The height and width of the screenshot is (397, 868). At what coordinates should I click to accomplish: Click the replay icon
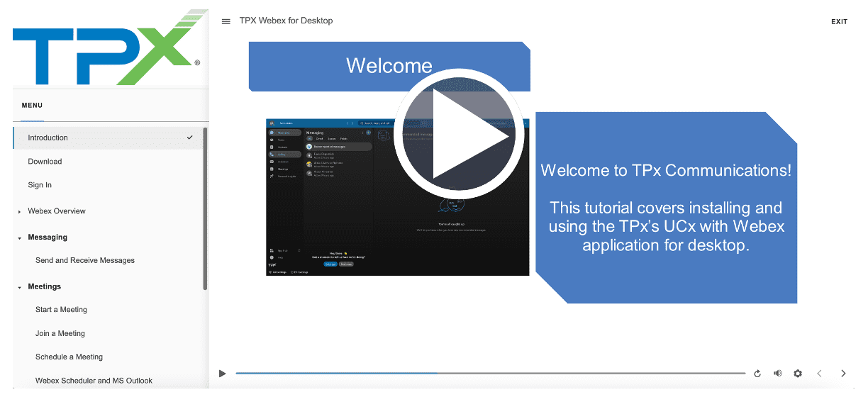pos(757,374)
